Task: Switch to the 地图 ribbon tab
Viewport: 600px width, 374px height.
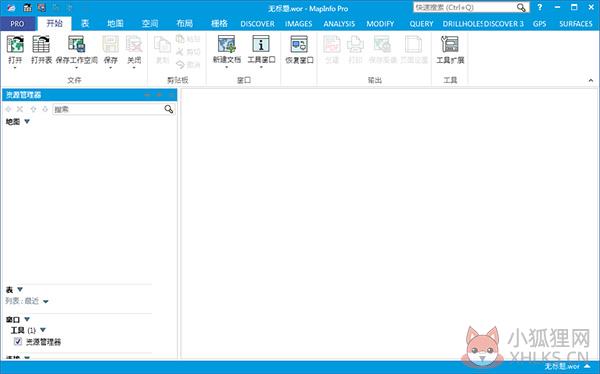Action: coord(115,24)
